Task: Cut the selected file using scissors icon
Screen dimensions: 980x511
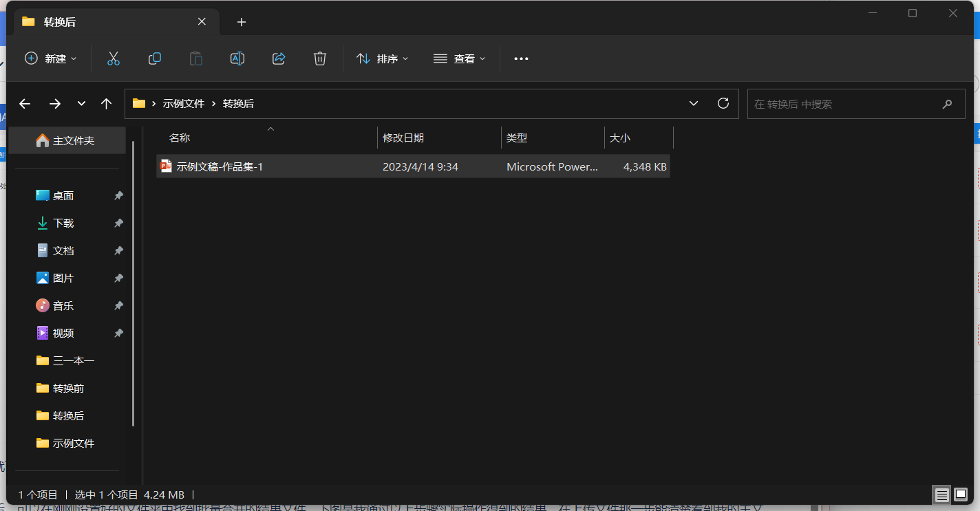Action: pos(113,58)
